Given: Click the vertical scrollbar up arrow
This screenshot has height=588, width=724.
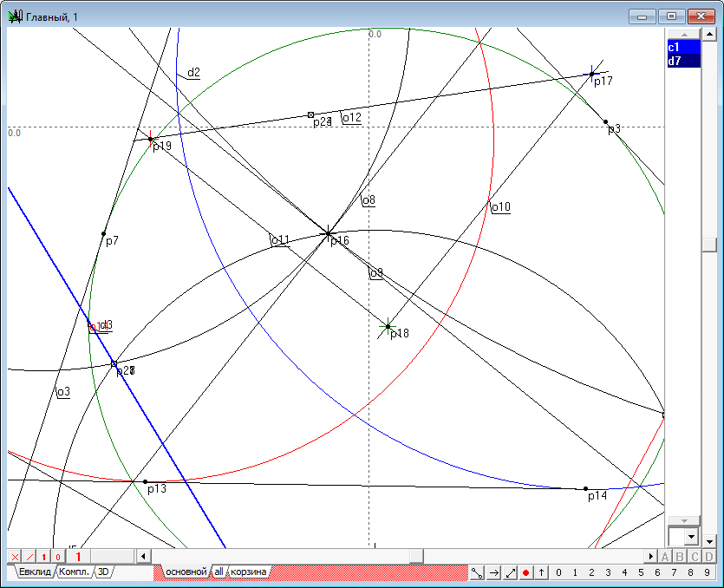Looking at the screenshot, I should 709,34.
